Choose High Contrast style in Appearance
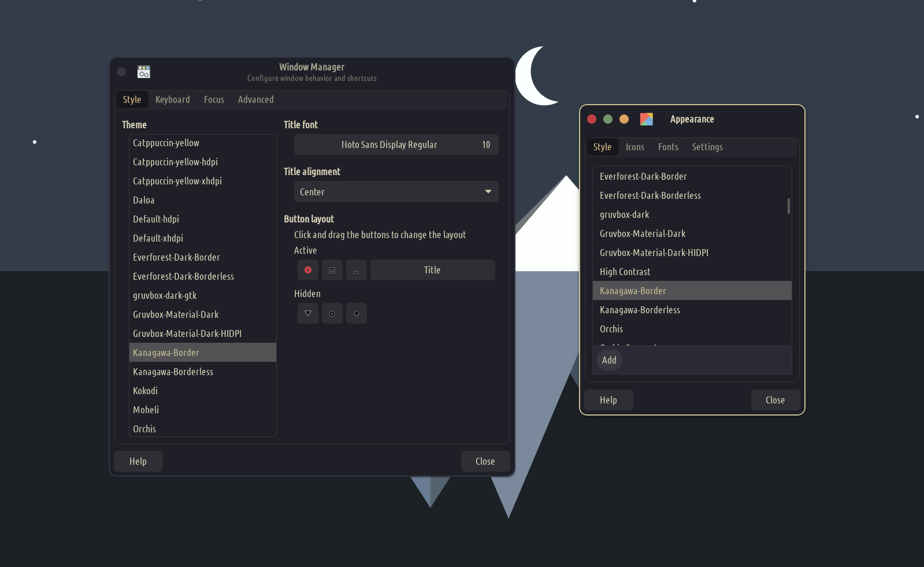Image resolution: width=924 pixels, height=567 pixels. 625,272
